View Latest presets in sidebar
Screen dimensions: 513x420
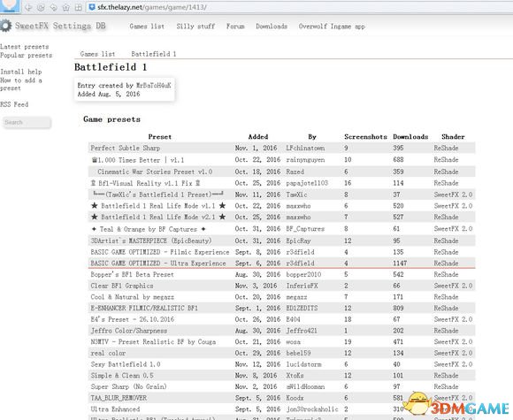25,47
